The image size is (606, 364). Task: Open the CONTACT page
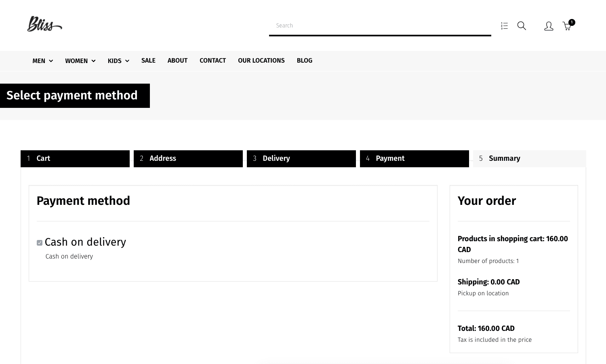pos(213,61)
